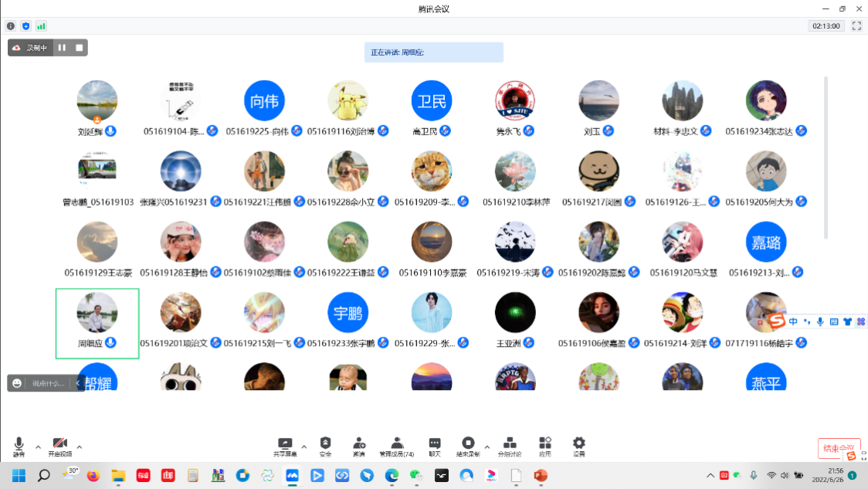868x489 pixels.
Task: Click the red 结束会议 end meeting button
Action: (839, 448)
